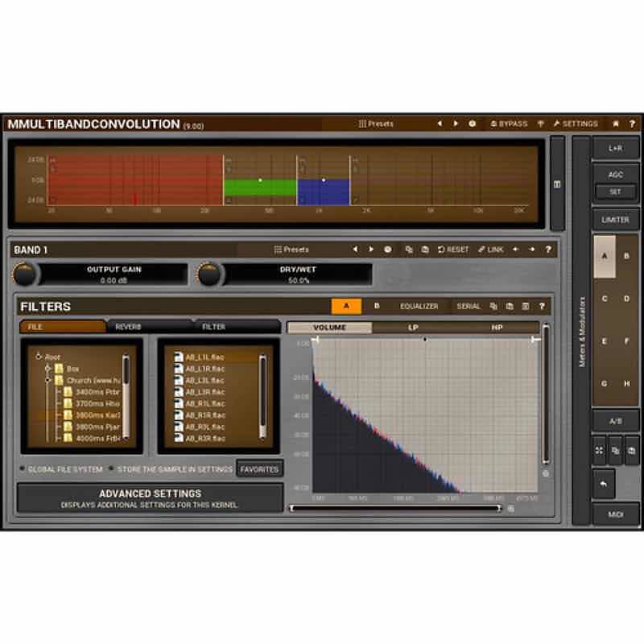Viewport: 644px width, 644px height.
Task: Switch the Filters kernel to B
Action: coord(376,307)
